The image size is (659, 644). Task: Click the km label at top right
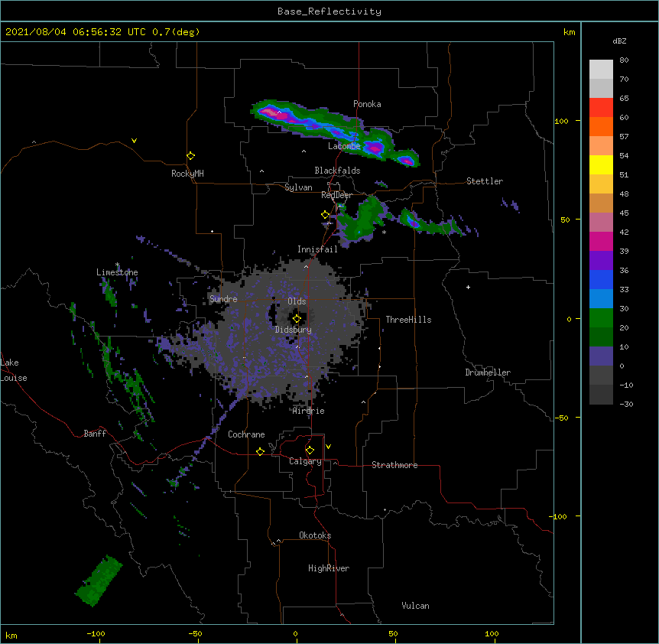pyautogui.click(x=569, y=32)
